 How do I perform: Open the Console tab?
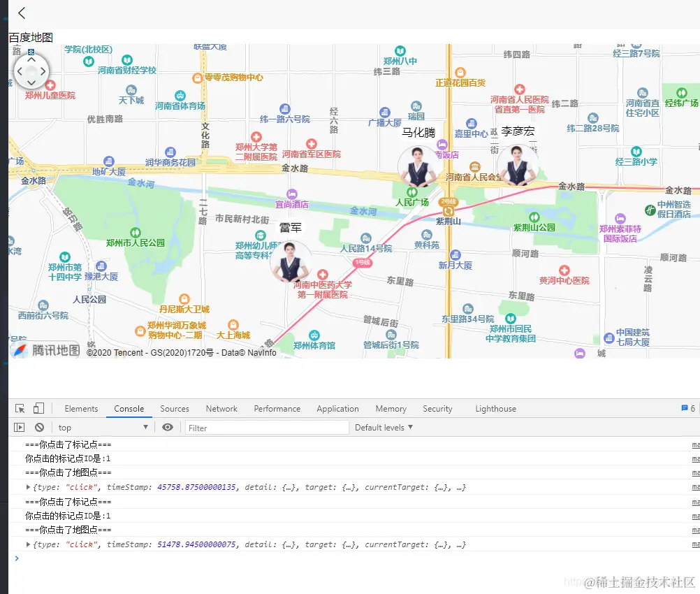(129, 409)
